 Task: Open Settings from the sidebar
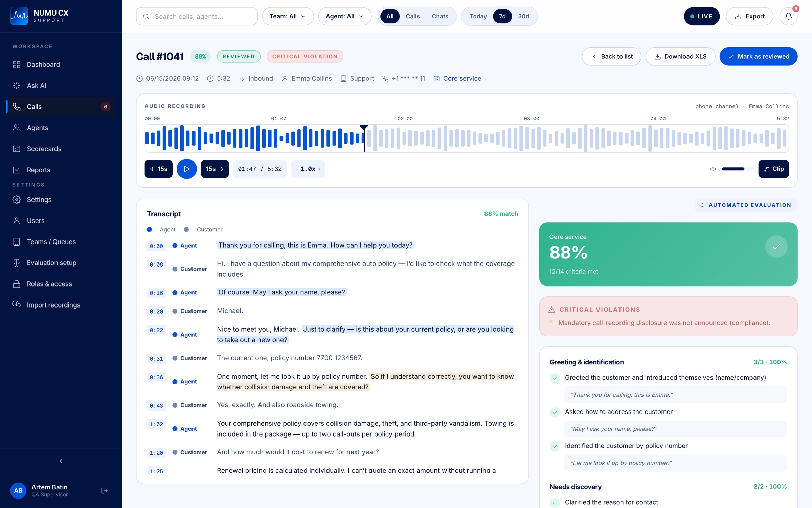(61, 199)
